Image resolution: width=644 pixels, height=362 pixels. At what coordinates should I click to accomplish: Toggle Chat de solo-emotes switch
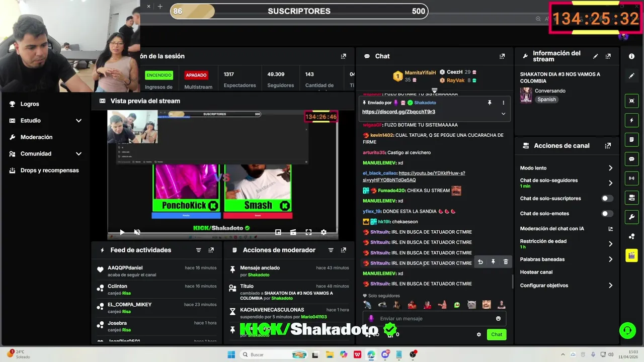click(607, 214)
